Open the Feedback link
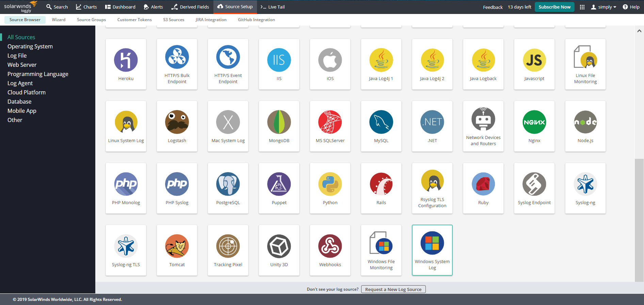Image resolution: width=644 pixels, height=305 pixels. click(x=493, y=7)
